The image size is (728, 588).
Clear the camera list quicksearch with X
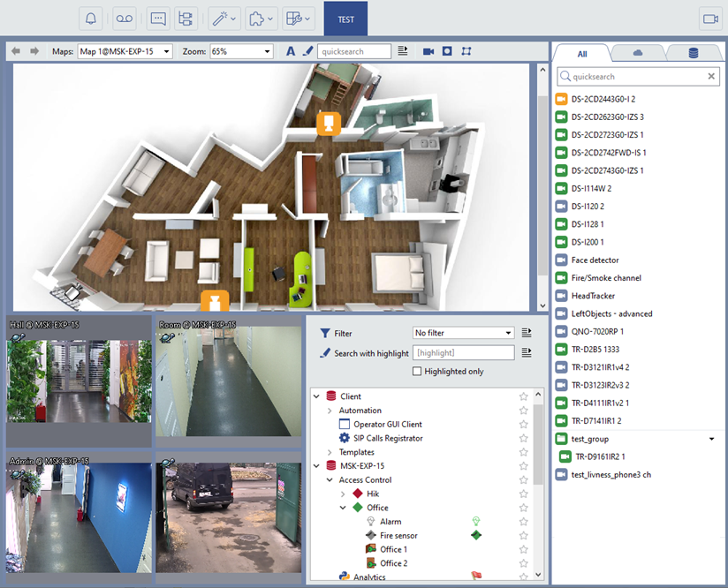click(x=712, y=77)
